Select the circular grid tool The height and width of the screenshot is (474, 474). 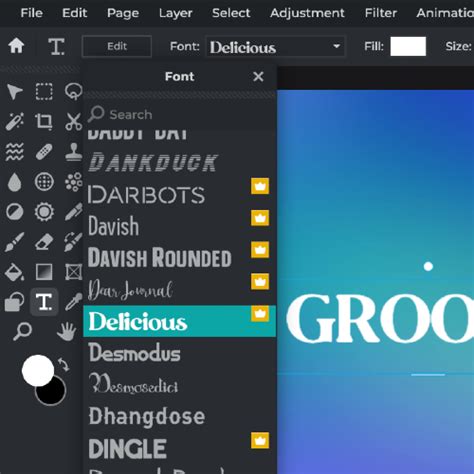pos(44,182)
